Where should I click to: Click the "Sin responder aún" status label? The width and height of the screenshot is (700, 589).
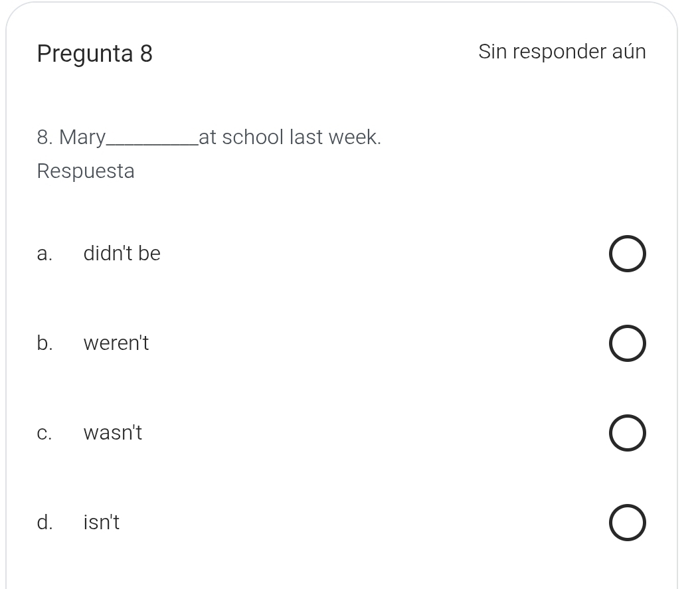(x=563, y=51)
